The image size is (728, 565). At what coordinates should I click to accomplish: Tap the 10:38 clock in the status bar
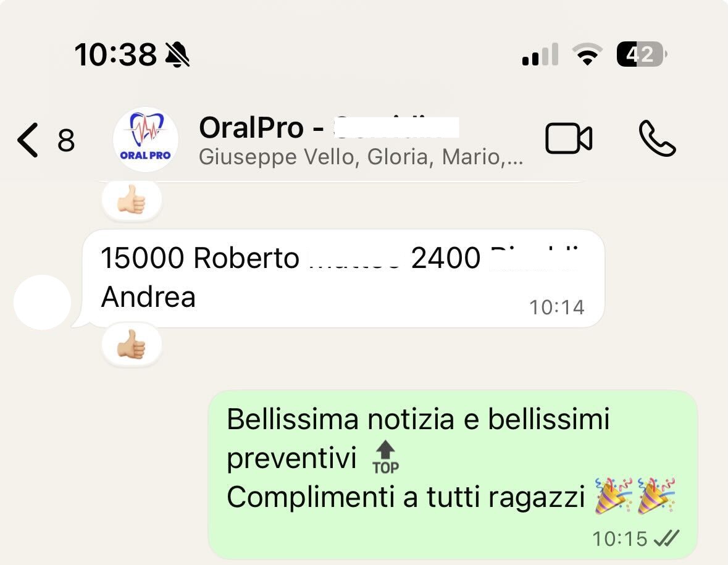click(115, 55)
